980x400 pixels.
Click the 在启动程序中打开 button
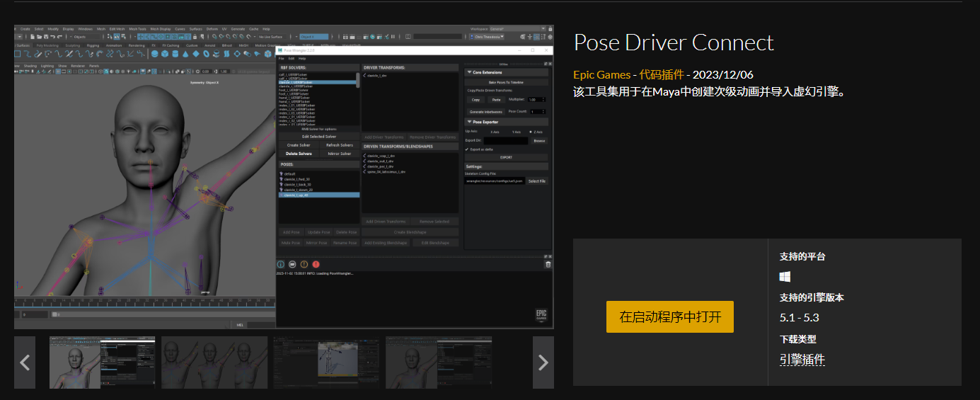click(669, 316)
